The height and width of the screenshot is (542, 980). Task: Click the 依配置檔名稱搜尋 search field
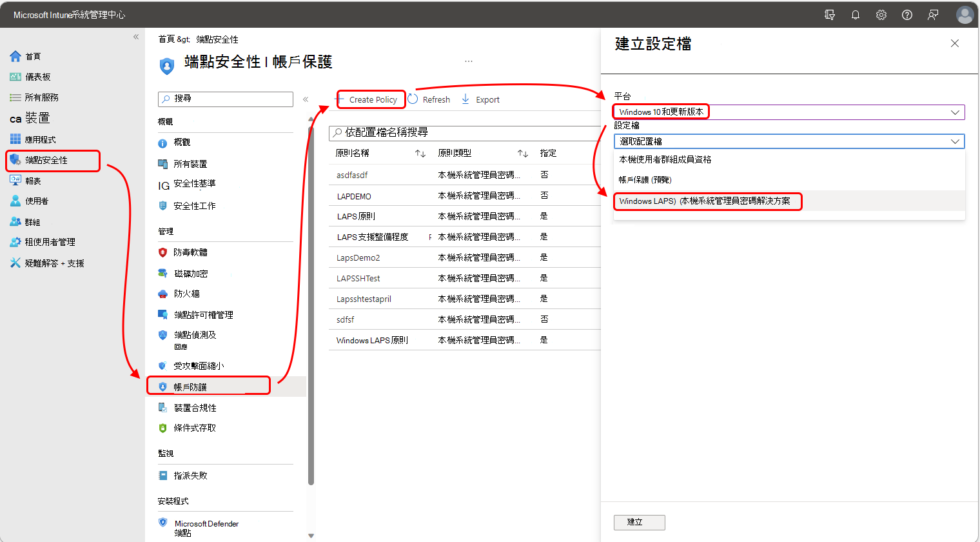tap(465, 133)
